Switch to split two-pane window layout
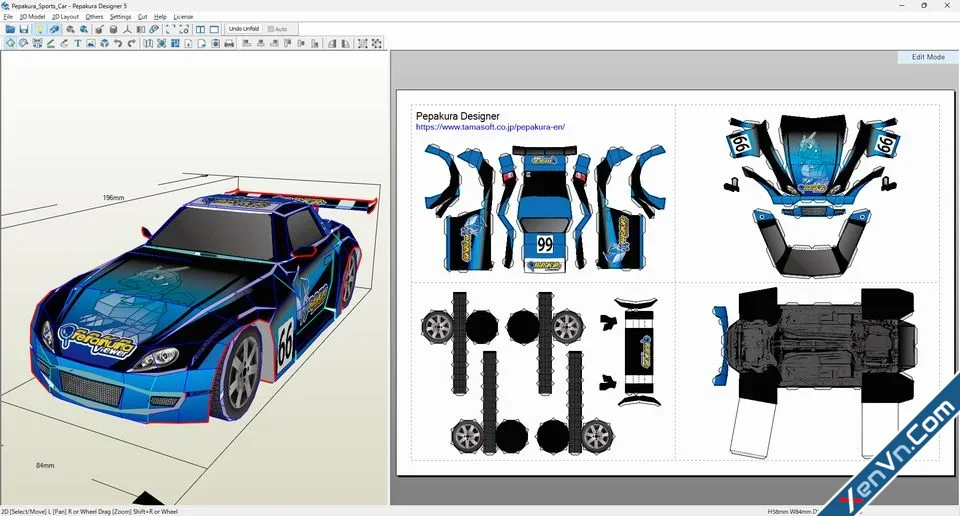960x516 pixels. point(200,29)
